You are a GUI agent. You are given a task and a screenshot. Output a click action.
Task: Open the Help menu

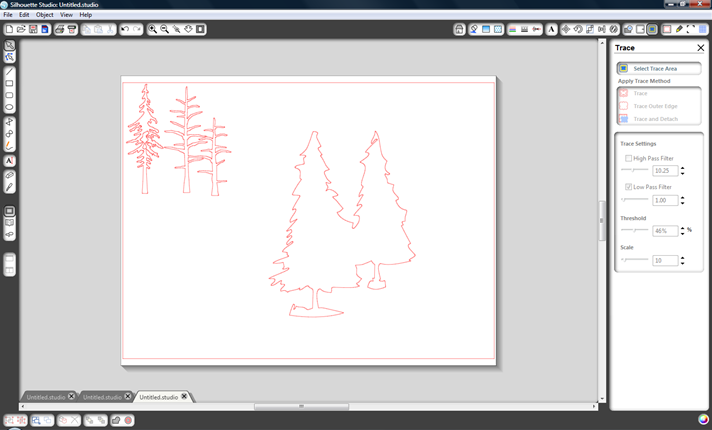coord(85,15)
